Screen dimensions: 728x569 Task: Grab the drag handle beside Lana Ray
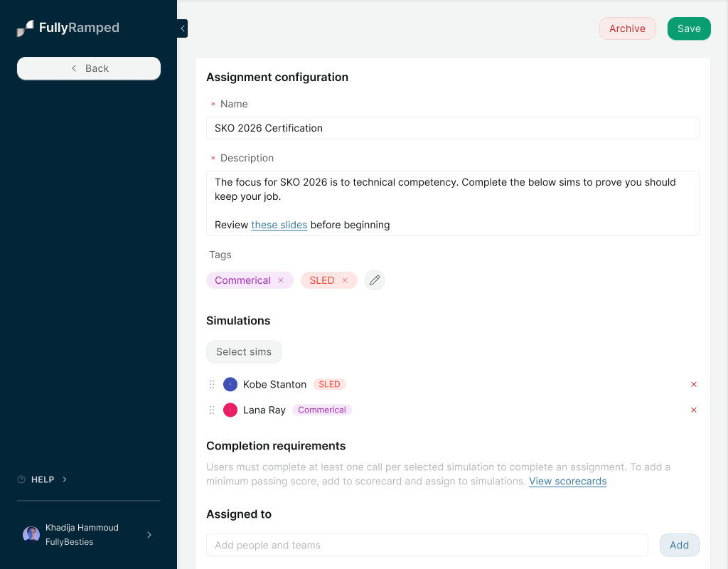tap(211, 410)
